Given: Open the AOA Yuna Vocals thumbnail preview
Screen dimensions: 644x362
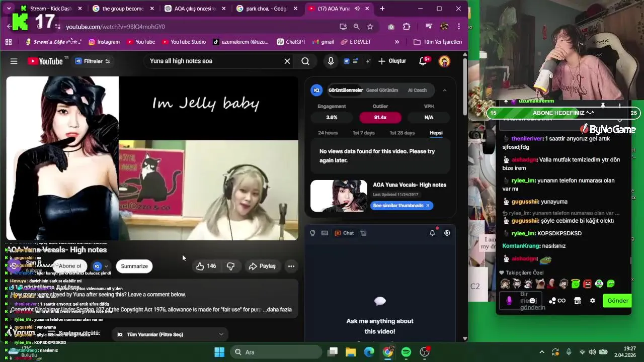Looking at the screenshot, I should coord(339,196).
